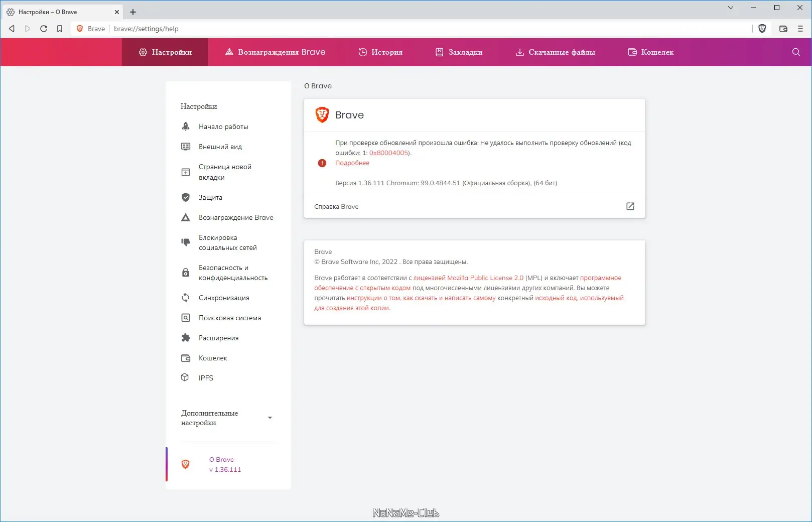812x522 pixels.
Task: Bookmark this page using the bookmark icon
Action: 60,29
